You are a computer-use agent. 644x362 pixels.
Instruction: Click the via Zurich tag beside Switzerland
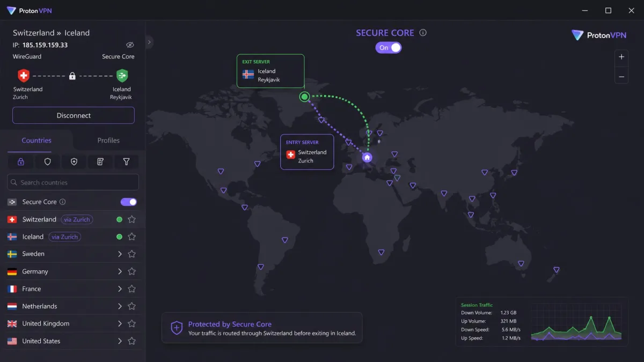pyautogui.click(x=77, y=219)
